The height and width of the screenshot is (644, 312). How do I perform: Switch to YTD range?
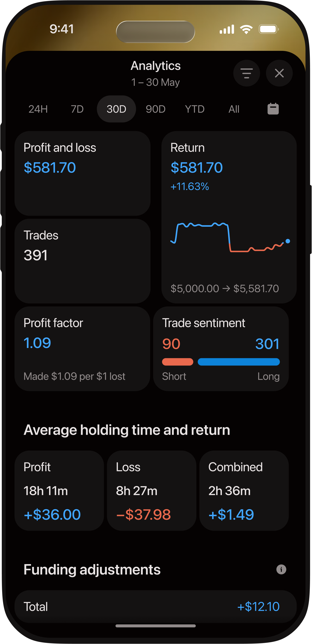(195, 109)
